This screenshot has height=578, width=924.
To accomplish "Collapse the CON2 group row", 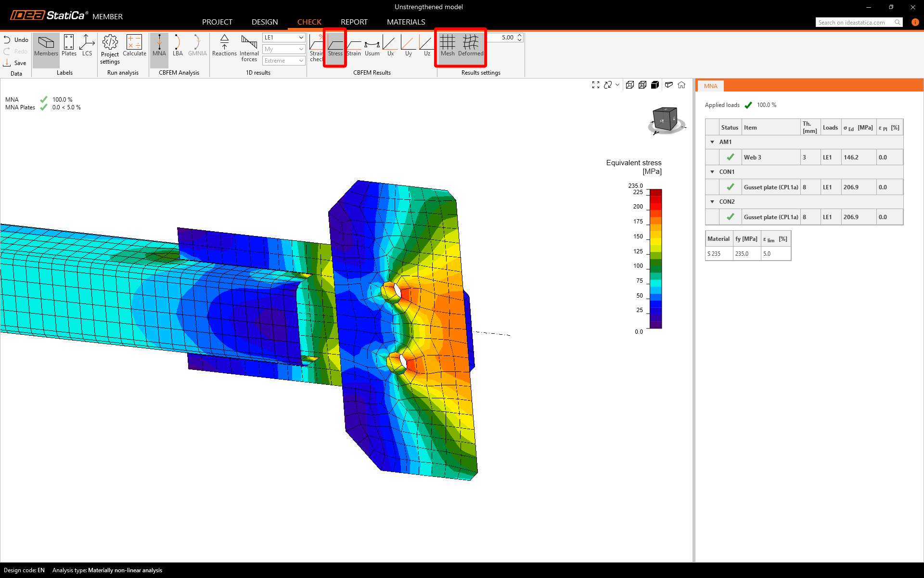I will (712, 202).
